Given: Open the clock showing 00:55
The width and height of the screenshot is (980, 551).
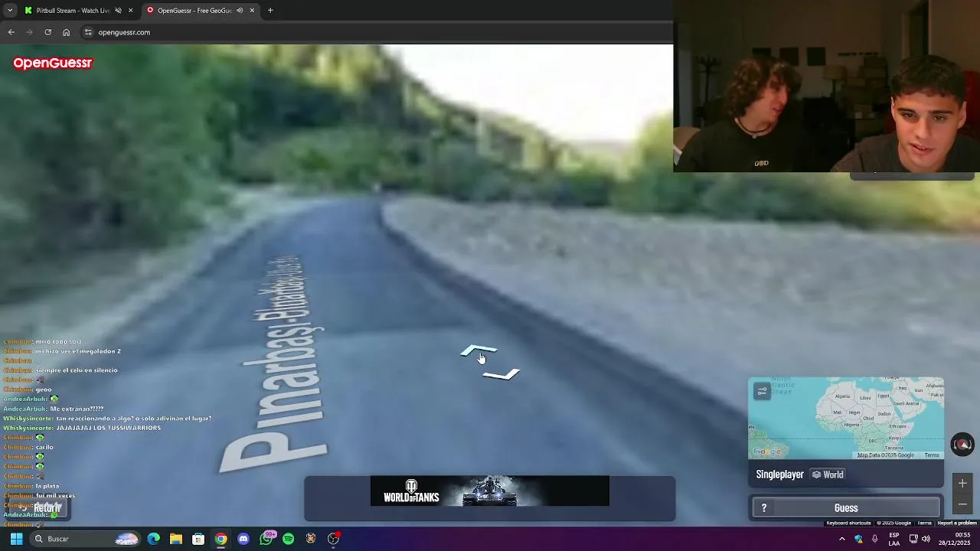Looking at the screenshot, I should pyautogui.click(x=956, y=539).
